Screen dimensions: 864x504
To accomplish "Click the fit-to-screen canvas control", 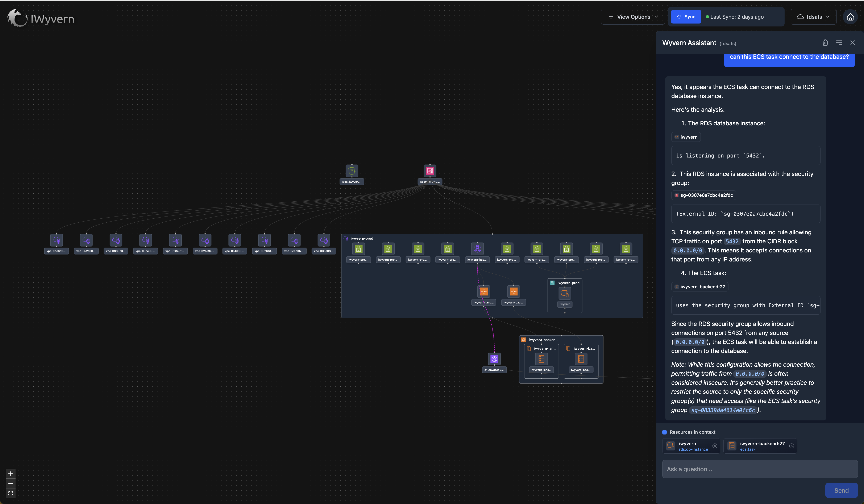I will (11, 493).
